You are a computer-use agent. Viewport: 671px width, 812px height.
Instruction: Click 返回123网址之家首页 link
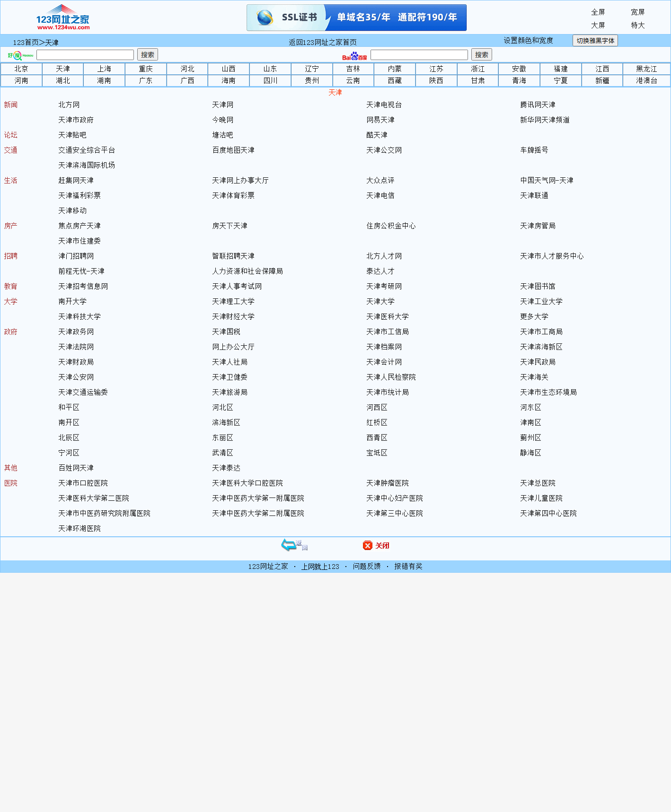[x=323, y=43]
